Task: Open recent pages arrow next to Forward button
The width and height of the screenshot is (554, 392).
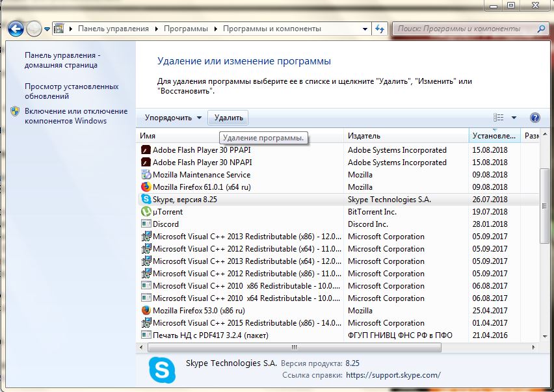Action: (x=47, y=29)
